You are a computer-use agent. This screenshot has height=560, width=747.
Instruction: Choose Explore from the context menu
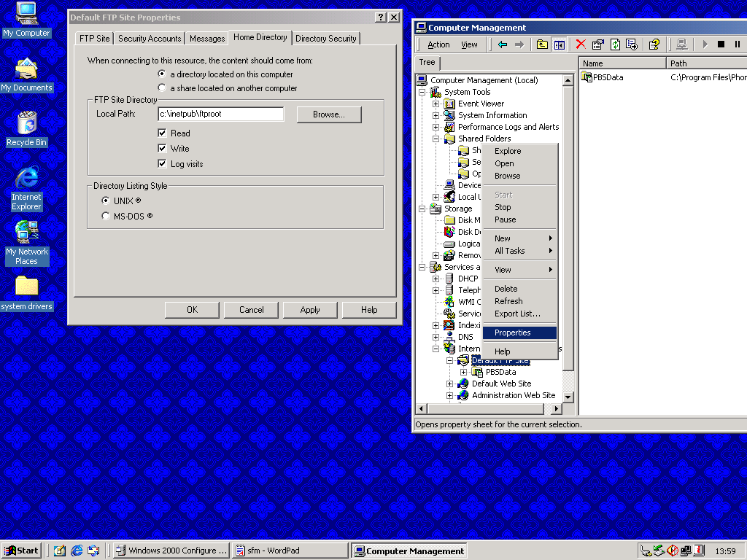519,151
